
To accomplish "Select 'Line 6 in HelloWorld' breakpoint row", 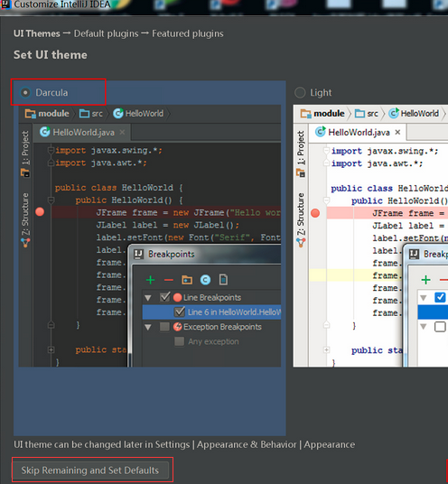I will point(211,312).
